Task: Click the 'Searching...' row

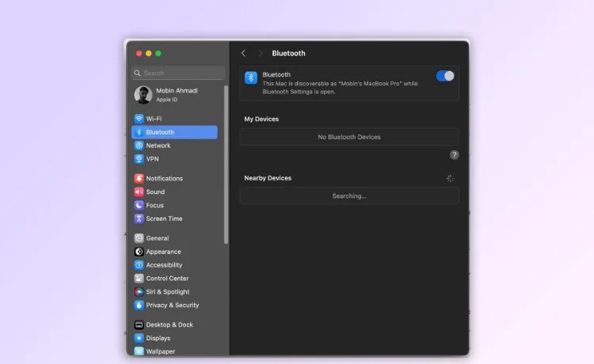Action: coord(349,196)
